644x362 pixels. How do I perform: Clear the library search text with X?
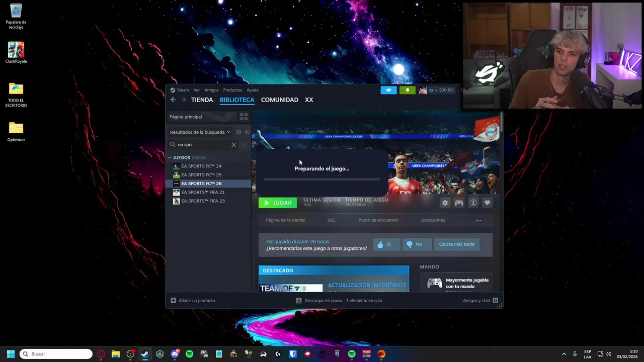tap(233, 145)
